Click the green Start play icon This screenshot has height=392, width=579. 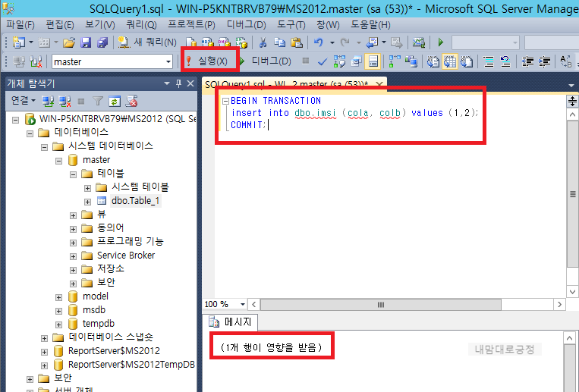(440, 42)
